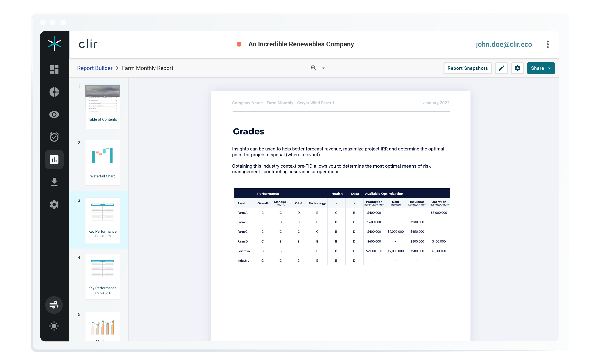Image resolution: width=600 pixels, height=364 pixels.
Task: Open the pie chart analytics sidebar icon
Action: pyautogui.click(x=54, y=92)
